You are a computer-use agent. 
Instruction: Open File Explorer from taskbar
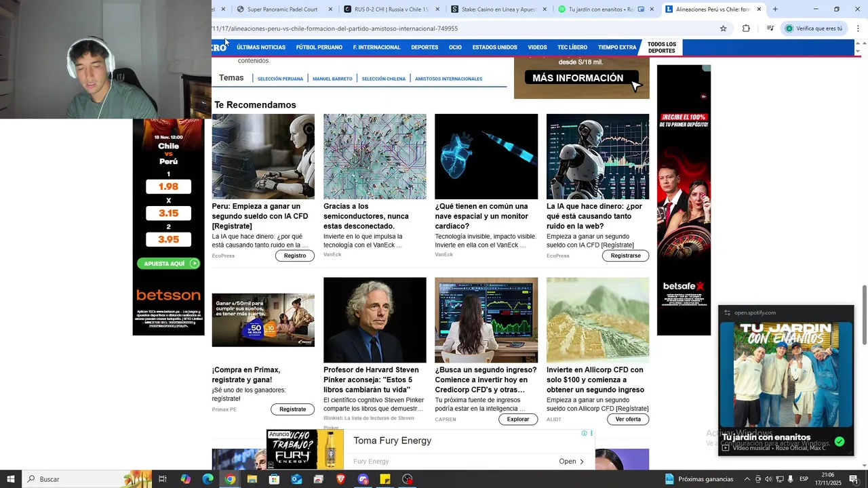(252, 479)
